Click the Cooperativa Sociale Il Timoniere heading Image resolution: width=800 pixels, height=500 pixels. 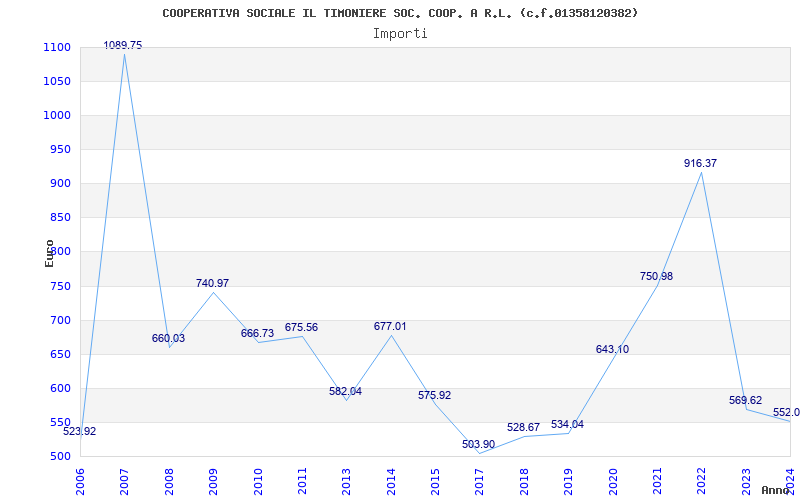pos(400,13)
